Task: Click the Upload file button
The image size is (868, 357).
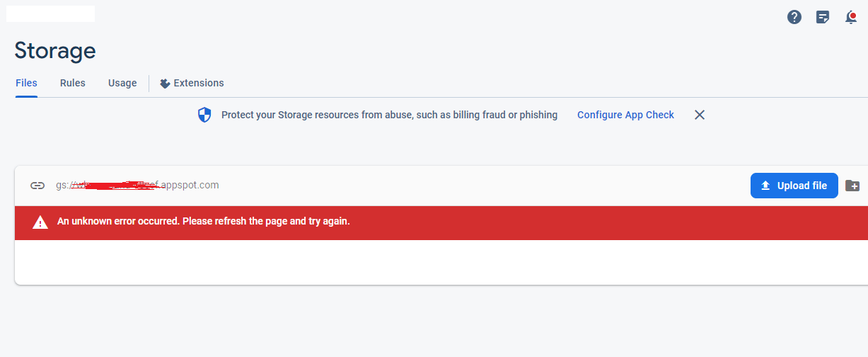Action: point(794,186)
